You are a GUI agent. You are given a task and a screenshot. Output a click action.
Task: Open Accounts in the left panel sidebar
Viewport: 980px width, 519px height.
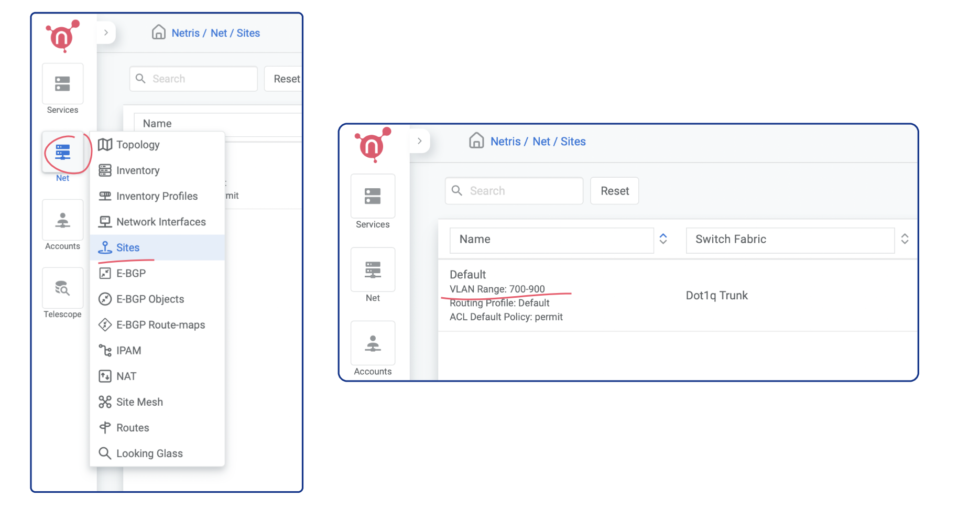(x=63, y=220)
